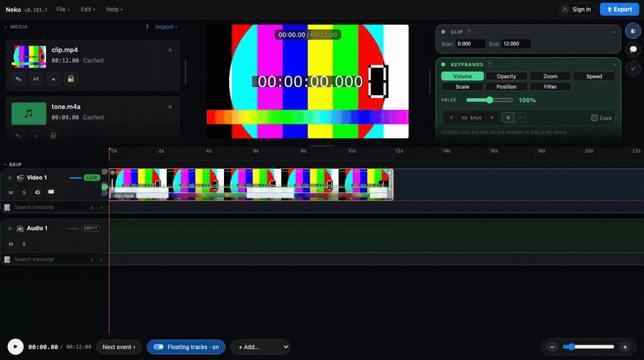Collapse the CLIP panel with its arrow
The height and width of the screenshot is (360, 644).
click(615, 32)
